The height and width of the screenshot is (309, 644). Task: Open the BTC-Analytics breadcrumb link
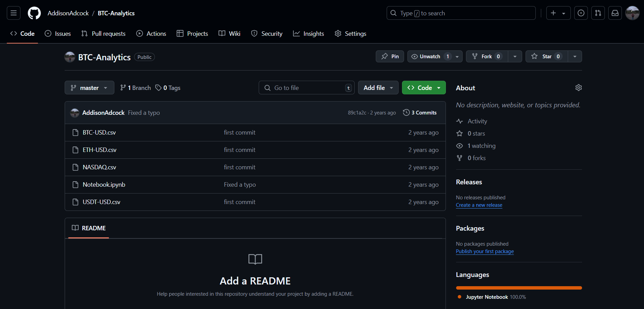coord(116,13)
